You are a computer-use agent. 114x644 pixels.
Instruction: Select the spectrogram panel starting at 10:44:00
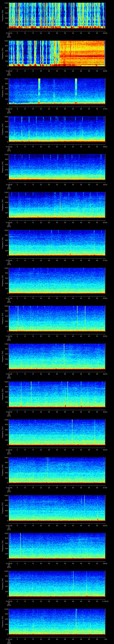tap(57, 16)
